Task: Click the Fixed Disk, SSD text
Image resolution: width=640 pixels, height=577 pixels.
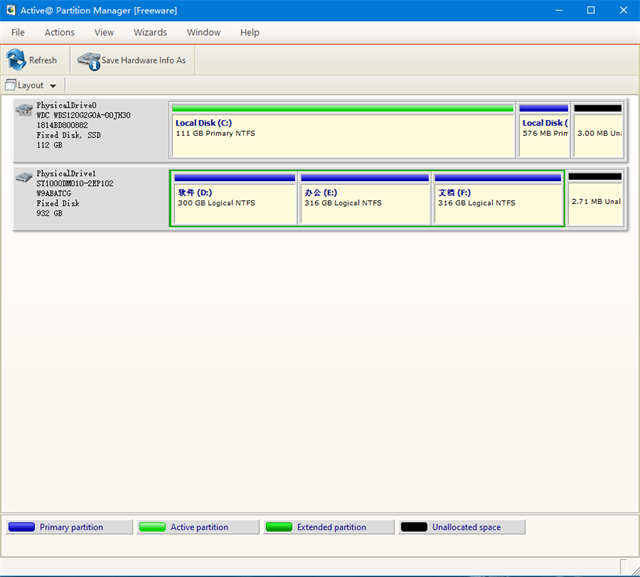Action: pyautogui.click(x=69, y=135)
